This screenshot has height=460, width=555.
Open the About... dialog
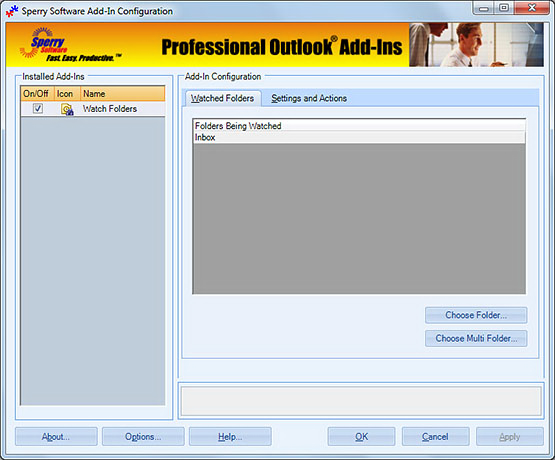click(x=56, y=437)
